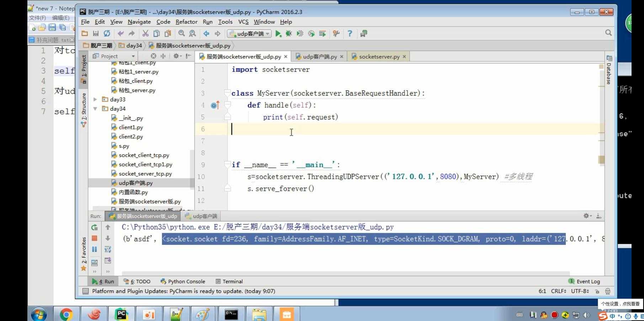The height and width of the screenshot is (321, 644).
Task: Open Chrome from Windows taskbar
Action: tap(66, 314)
